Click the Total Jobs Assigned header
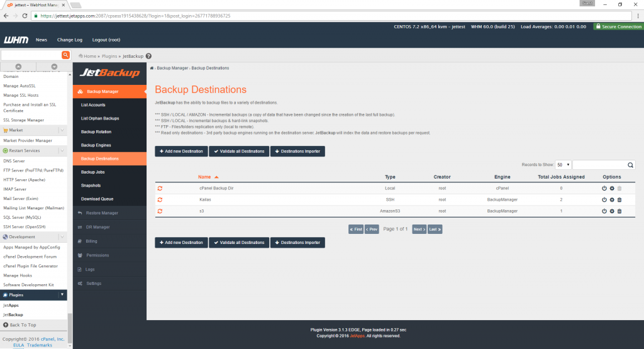This screenshot has height=349, width=644. point(561,177)
